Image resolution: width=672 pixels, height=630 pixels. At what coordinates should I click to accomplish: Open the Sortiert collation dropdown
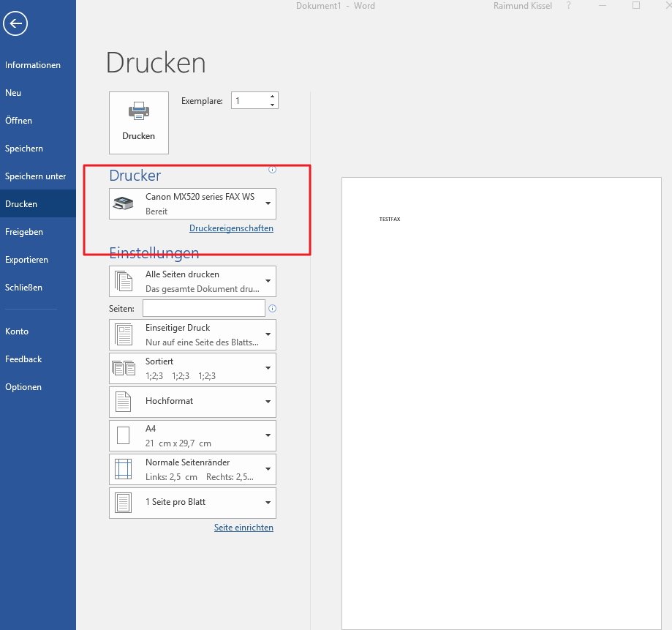[x=192, y=368]
